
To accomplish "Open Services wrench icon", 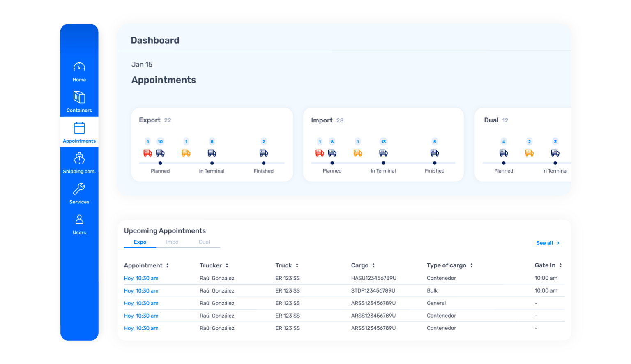I will point(79,189).
